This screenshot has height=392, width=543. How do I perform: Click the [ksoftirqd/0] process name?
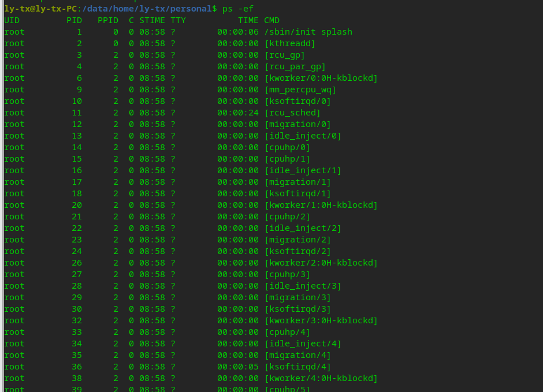pyautogui.click(x=298, y=102)
